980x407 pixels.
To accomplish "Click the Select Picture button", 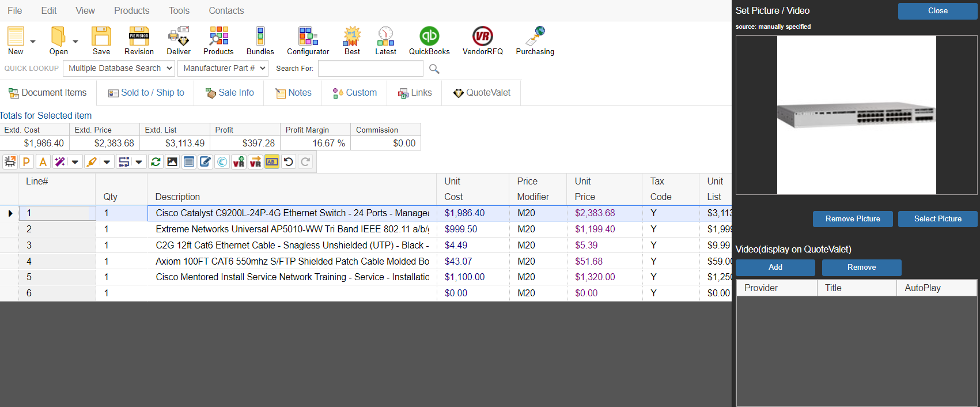I will tap(937, 219).
